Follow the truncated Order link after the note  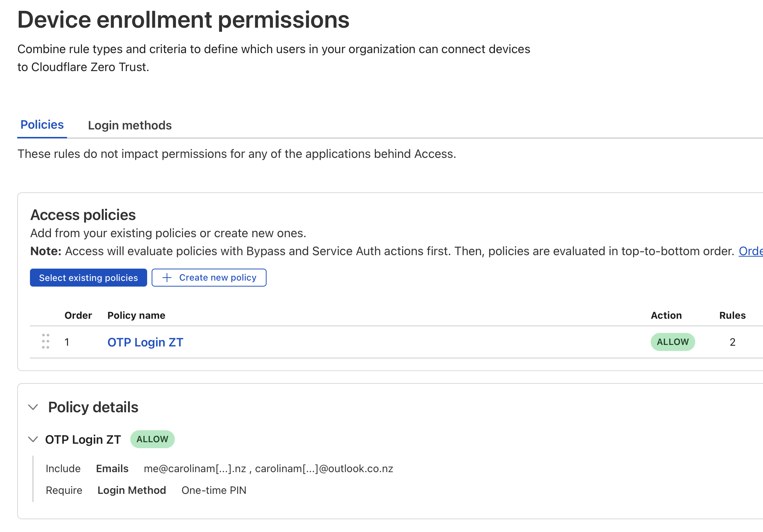coord(750,251)
